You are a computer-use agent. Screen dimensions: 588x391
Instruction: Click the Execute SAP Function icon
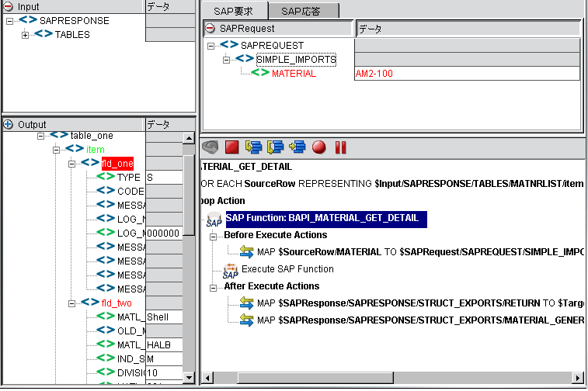click(230, 271)
